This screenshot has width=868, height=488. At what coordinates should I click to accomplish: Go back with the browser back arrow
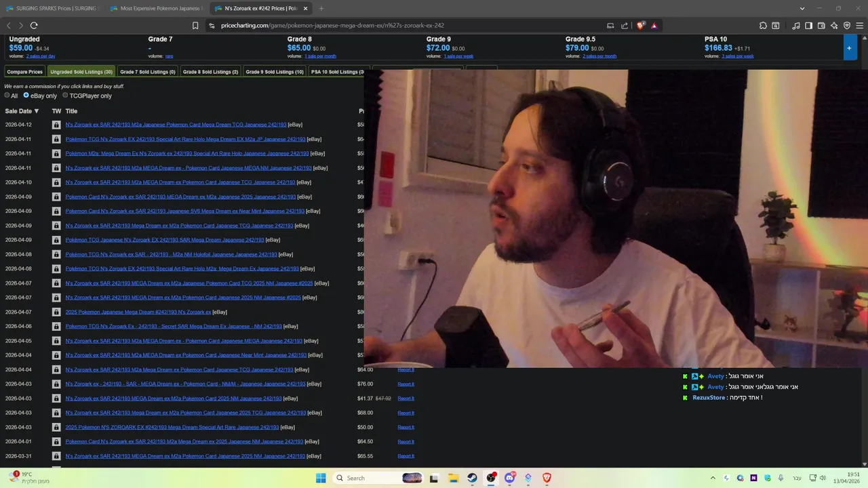9,26
